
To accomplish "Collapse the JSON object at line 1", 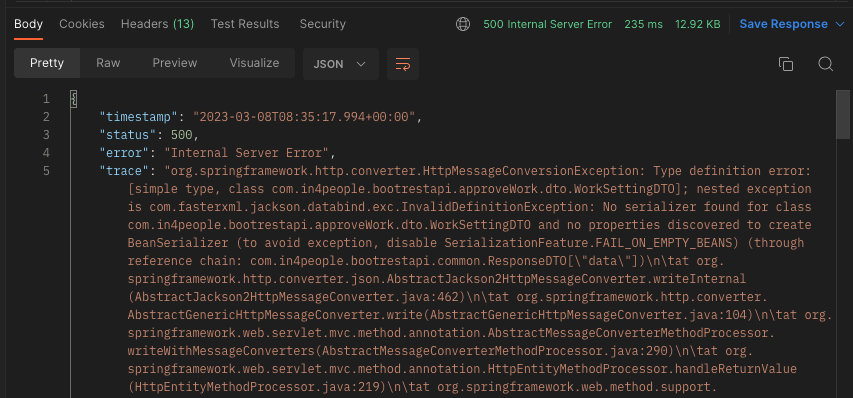I will [74, 99].
